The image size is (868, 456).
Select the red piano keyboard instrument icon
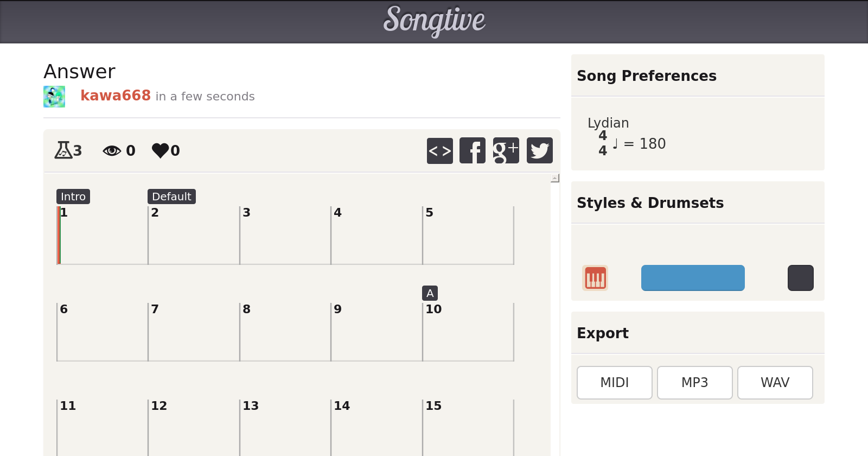click(x=595, y=278)
